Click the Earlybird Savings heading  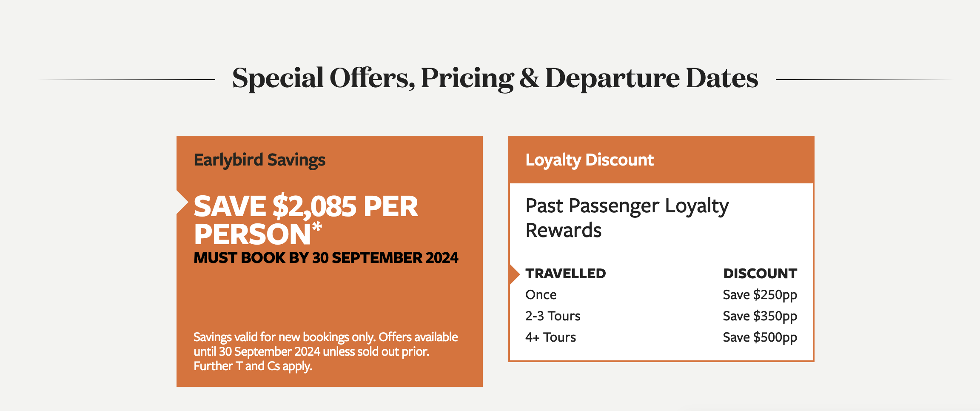[259, 160]
